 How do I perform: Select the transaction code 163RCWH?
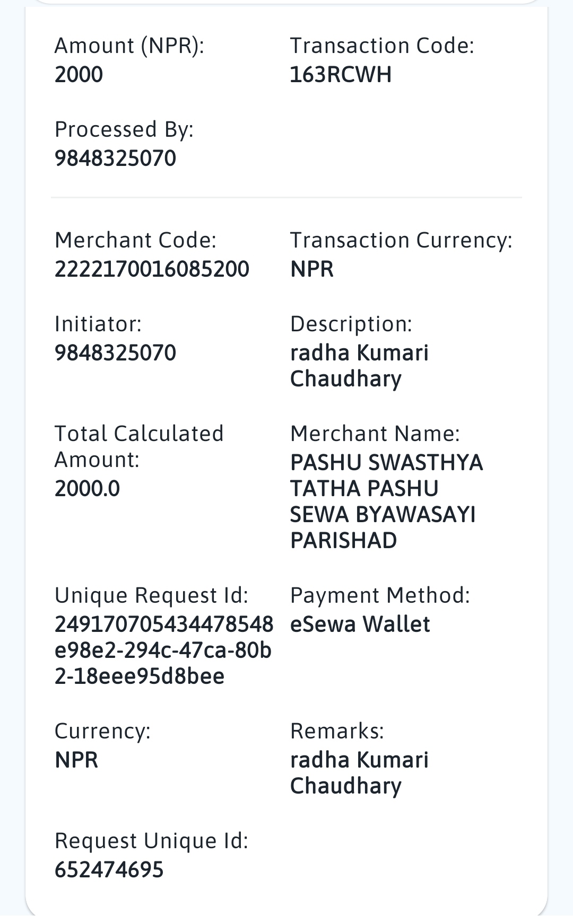(x=341, y=74)
